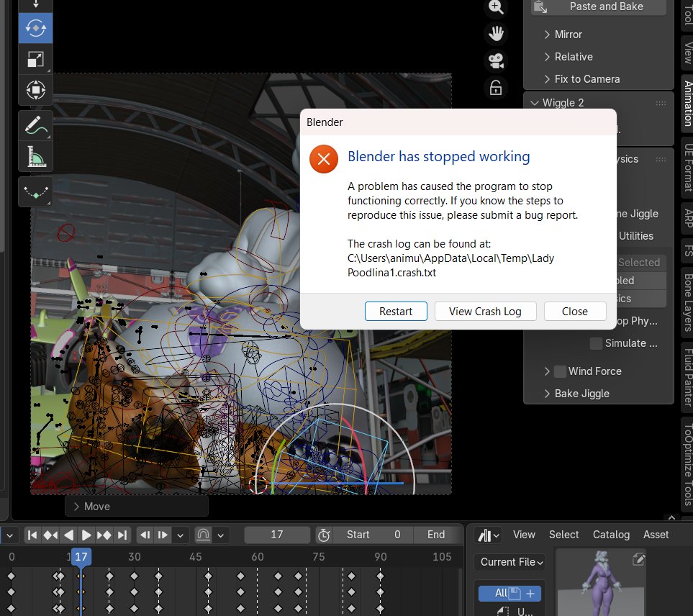Expand the Wind Force subpanel arrow
Image resolution: width=693 pixels, height=616 pixels.
coord(547,371)
